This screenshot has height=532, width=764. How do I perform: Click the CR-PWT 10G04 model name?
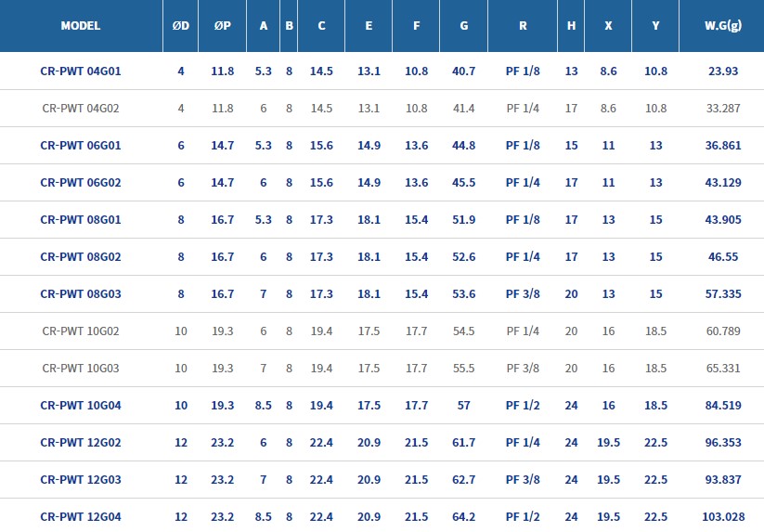click(x=81, y=406)
